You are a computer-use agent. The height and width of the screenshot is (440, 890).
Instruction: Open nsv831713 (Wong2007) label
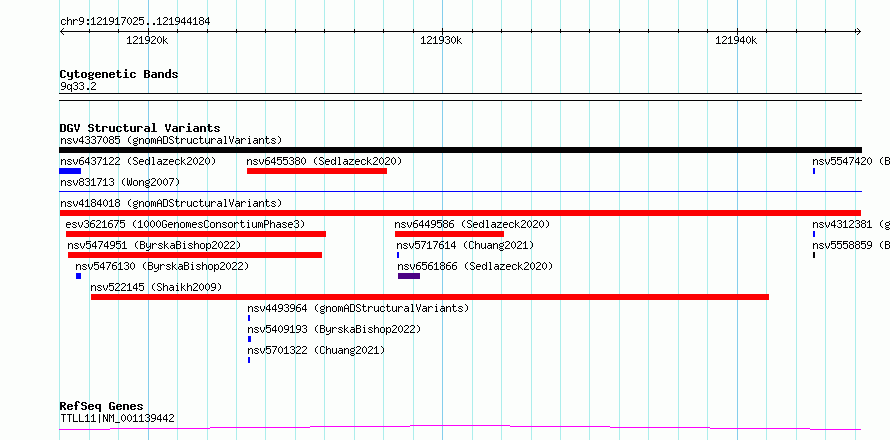120,182
